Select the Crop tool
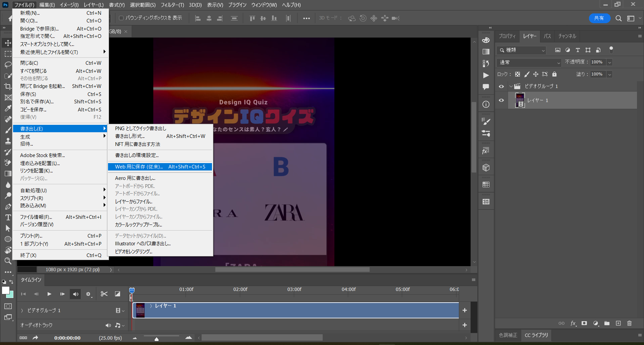The image size is (644, 345). (8, 87)
